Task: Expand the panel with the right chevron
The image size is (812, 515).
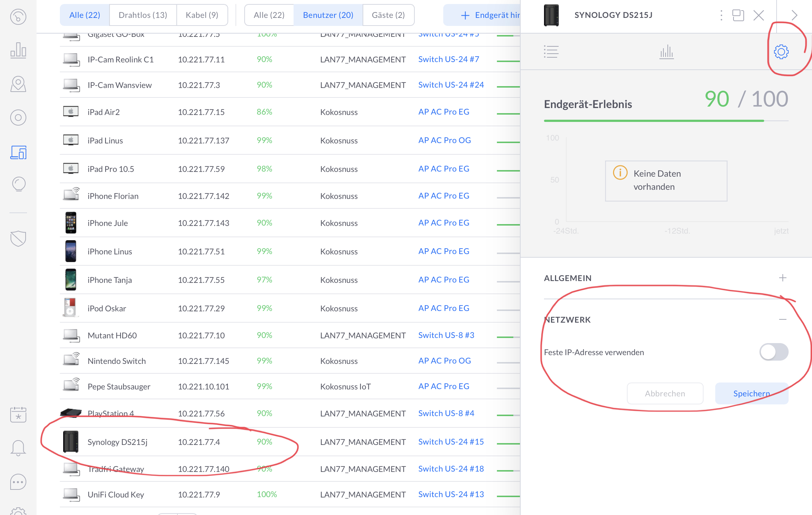Action: click(x=794, y=15)
